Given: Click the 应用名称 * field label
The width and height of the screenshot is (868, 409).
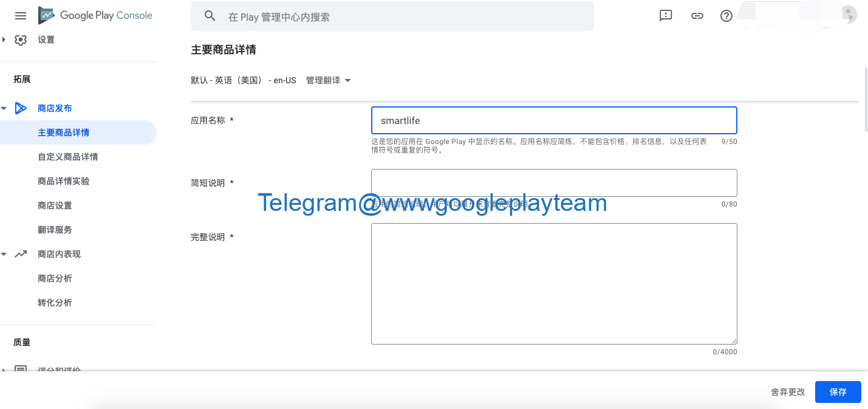Looking at the screenshot, I should 212,120.
